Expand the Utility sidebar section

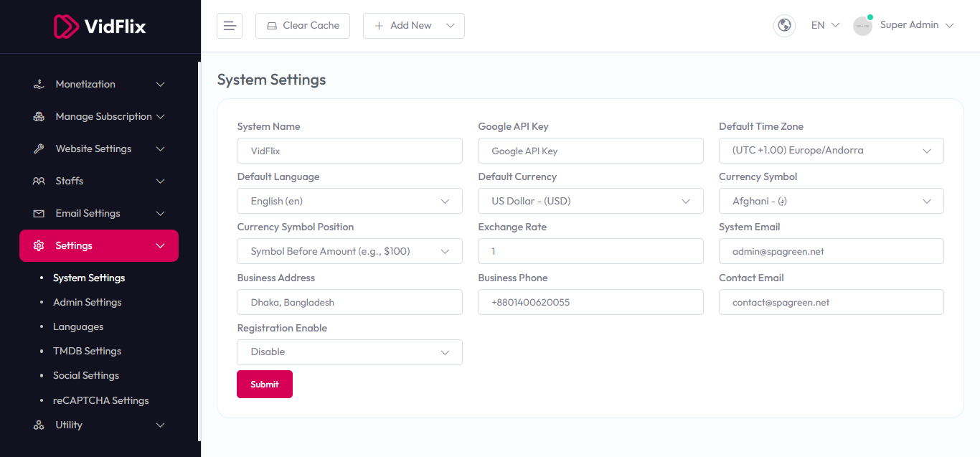pyautogui.click(x=99, y=425)
